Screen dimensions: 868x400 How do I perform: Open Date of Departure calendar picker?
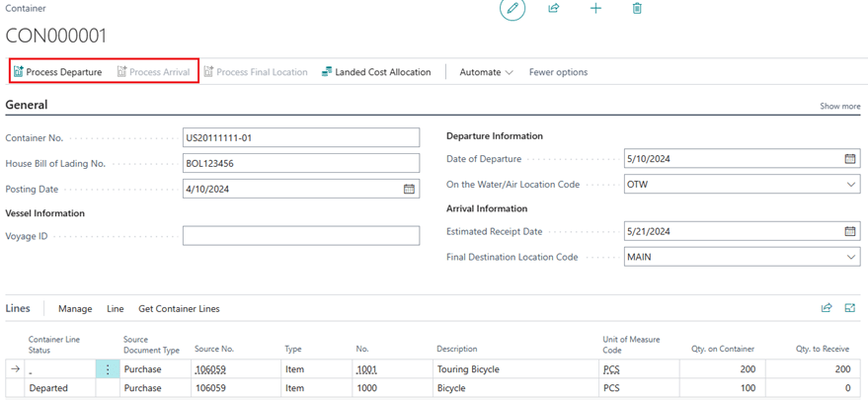click(849, 159)
